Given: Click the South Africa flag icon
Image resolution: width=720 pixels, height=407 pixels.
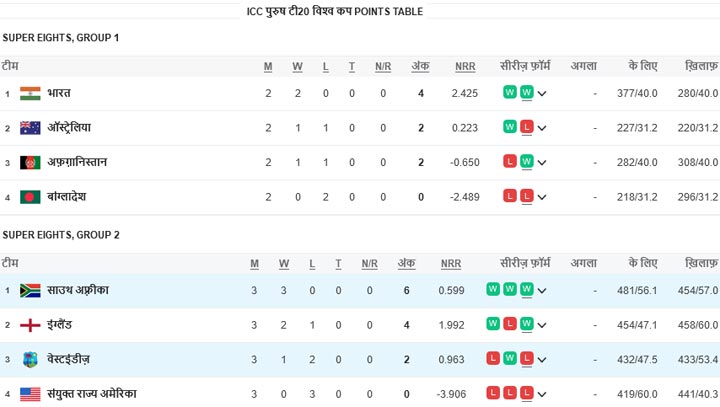Looking at the screenshot, I should (x=30, y=290).
